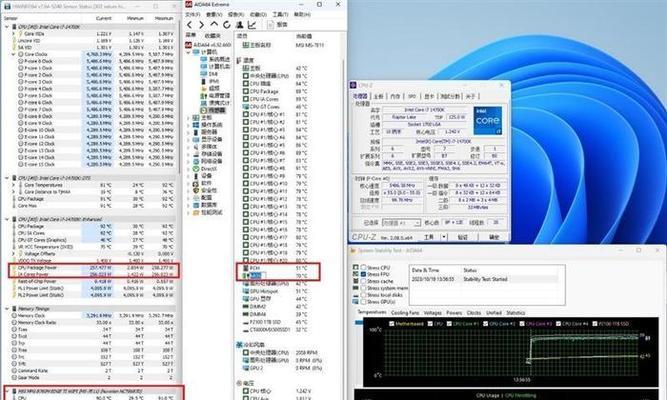Click AIDA64 forward navigation arrow
This screenshot has width=667, height=400.
[x=202, y=25]
